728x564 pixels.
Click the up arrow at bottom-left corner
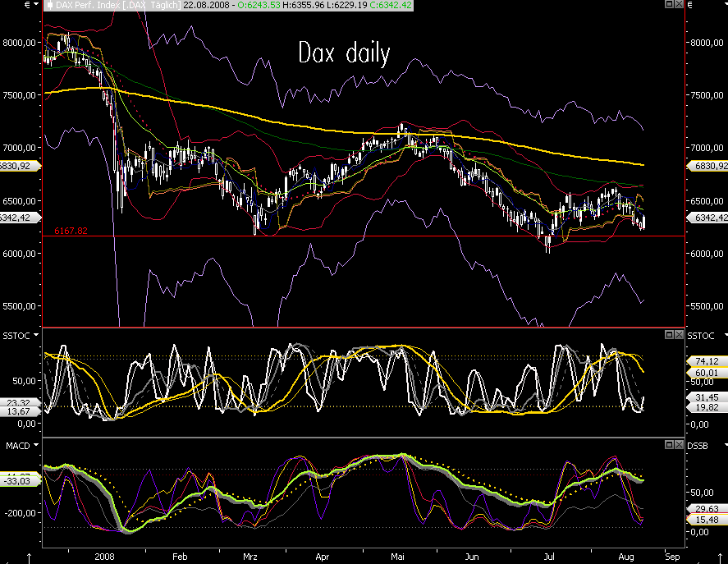pyautogui.click(x=30, y=557)
